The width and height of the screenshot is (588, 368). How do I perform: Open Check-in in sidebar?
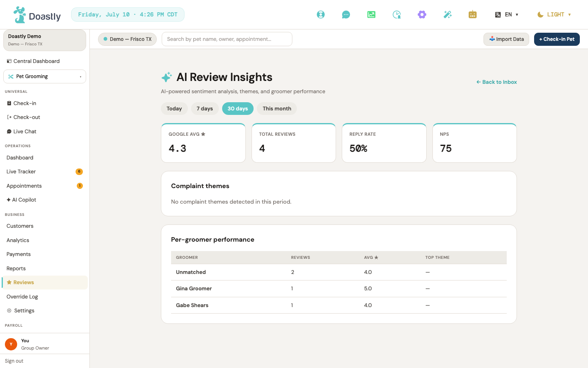coord(45,103)
